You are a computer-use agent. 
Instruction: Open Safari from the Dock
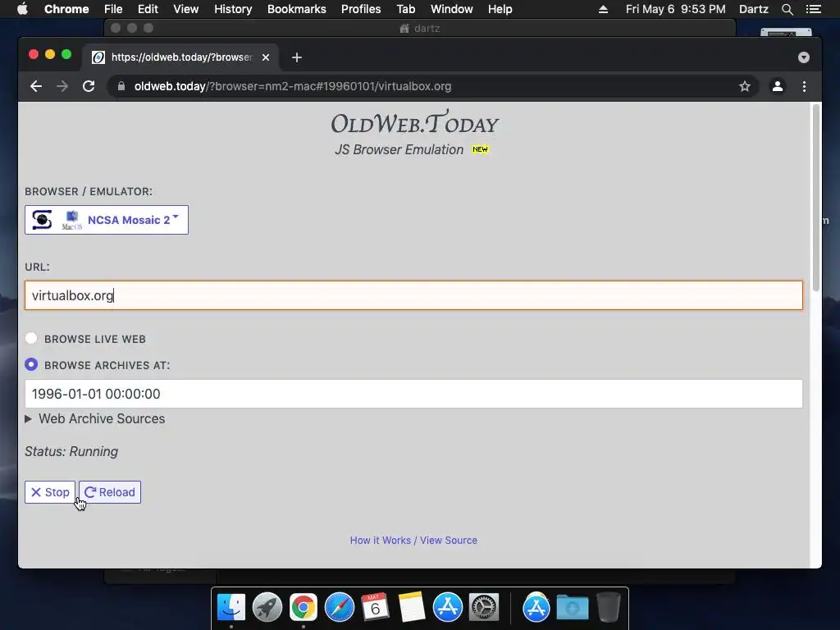click(340, 608)
